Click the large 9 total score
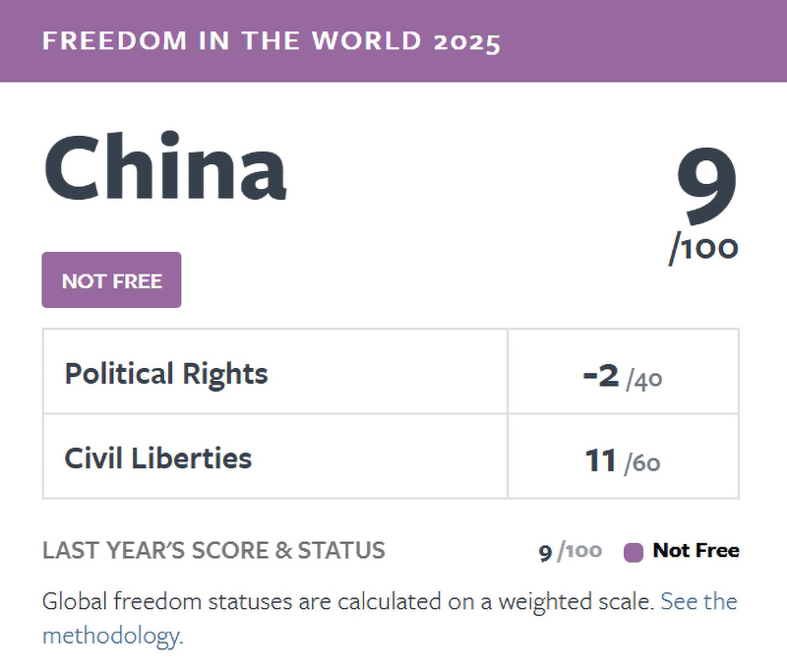 pyautogui.click(x=706, y=186)
